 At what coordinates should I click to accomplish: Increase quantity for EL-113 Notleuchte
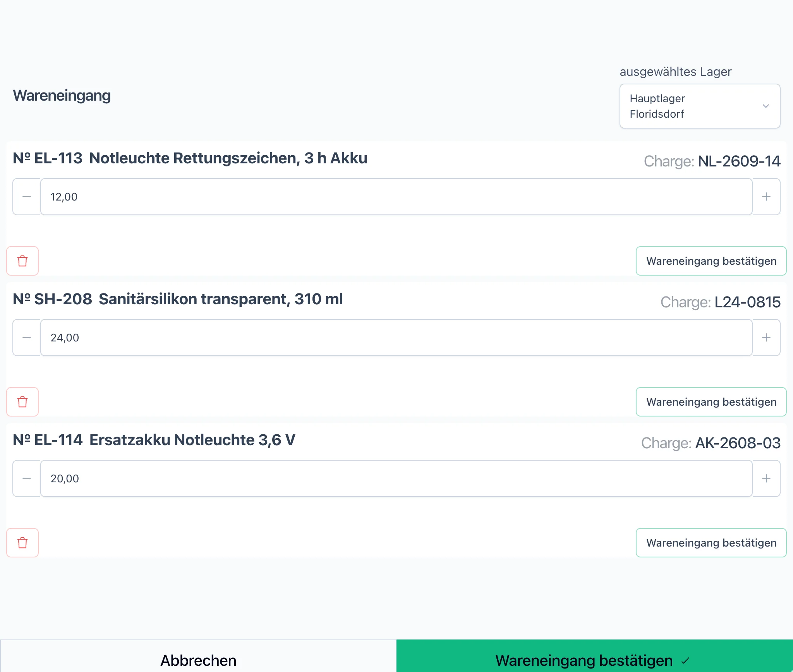pos(766,197)
